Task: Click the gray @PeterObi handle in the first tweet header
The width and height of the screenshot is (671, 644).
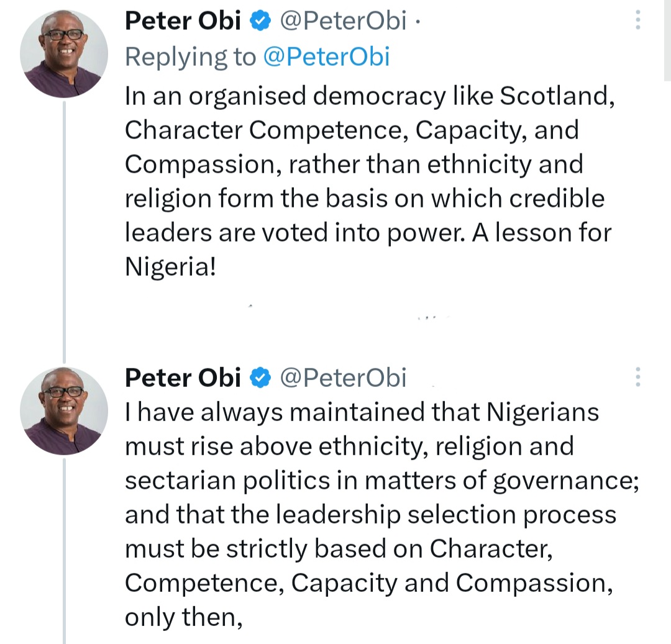Action: tap(343, 21)
